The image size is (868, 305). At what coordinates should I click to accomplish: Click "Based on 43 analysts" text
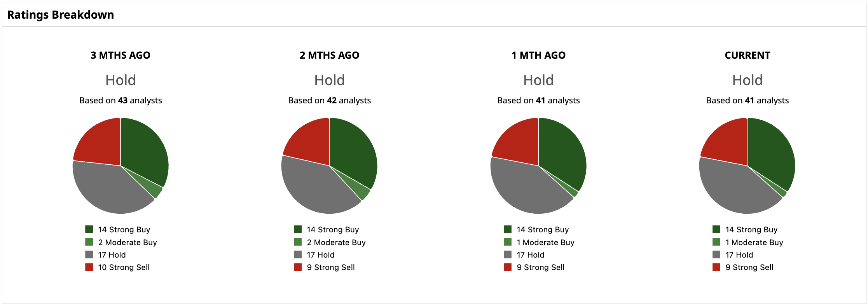tap(121, 100)
